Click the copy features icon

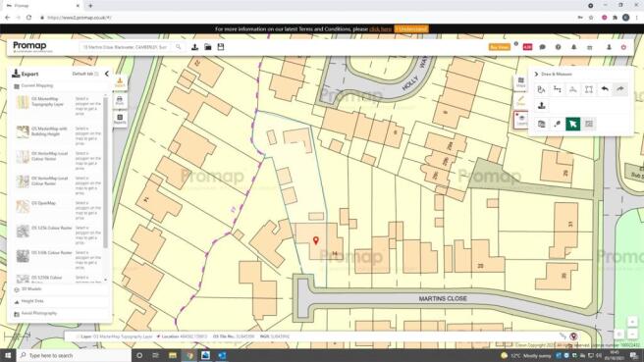(541, 124)
